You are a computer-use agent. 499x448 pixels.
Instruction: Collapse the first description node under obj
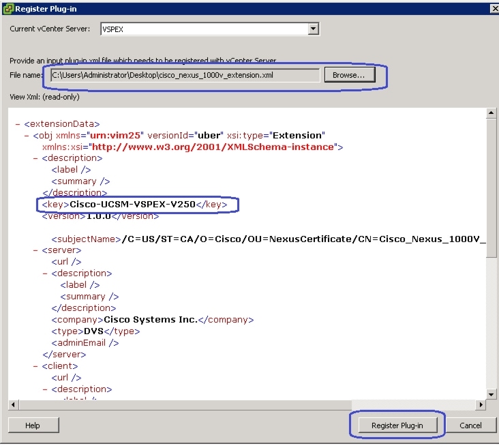35,158
